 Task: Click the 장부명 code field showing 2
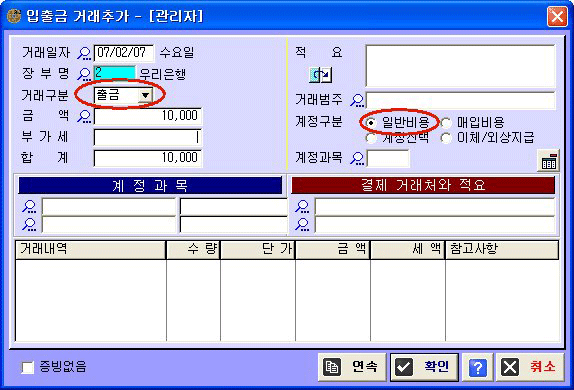[x=115, y=73]
